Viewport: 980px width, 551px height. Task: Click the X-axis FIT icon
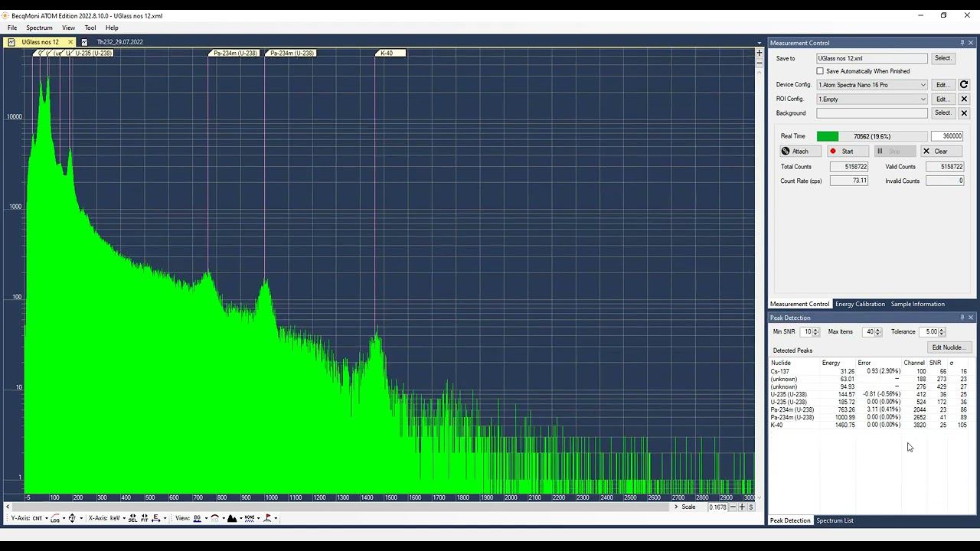tap(144, 518)
